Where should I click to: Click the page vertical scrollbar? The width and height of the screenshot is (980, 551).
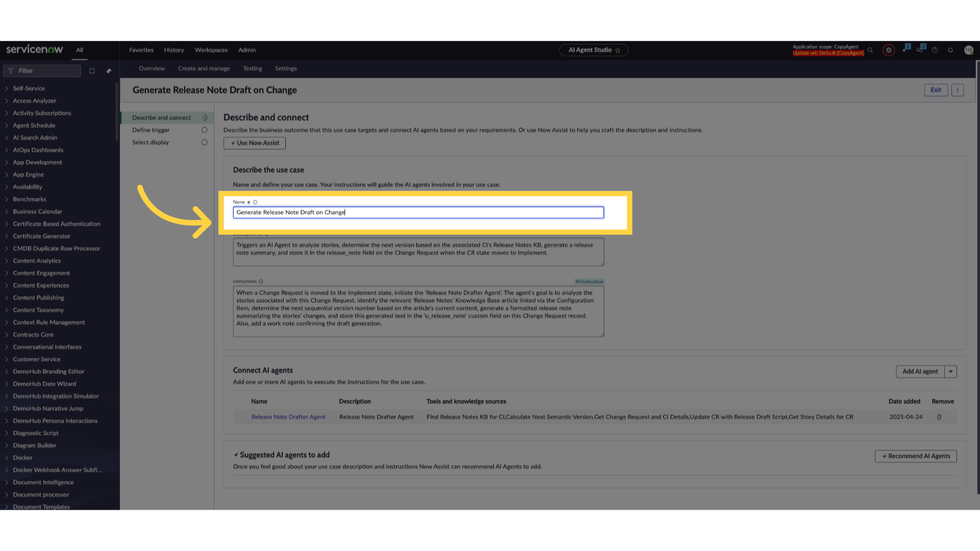tap(977, 277)
